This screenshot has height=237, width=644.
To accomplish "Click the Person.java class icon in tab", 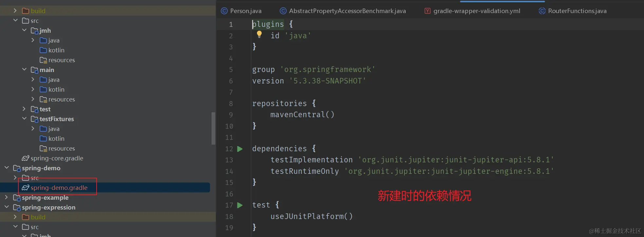I will (x=224, y=11).
